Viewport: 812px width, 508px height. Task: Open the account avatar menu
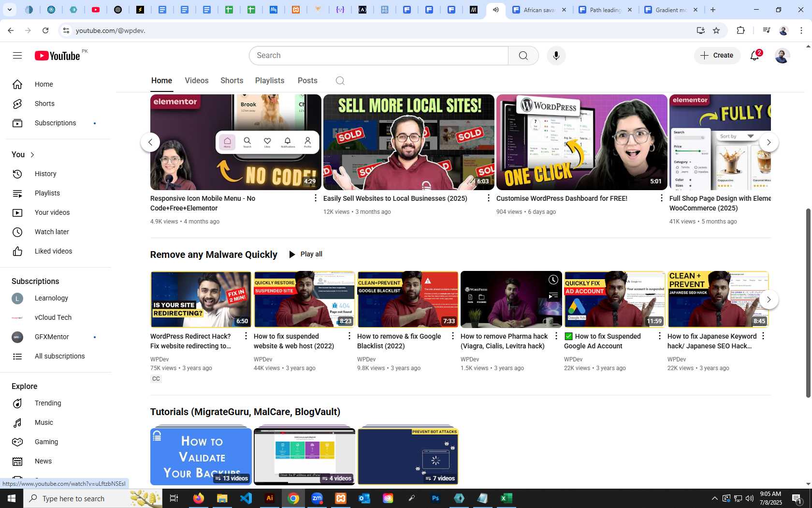(782, 56)
